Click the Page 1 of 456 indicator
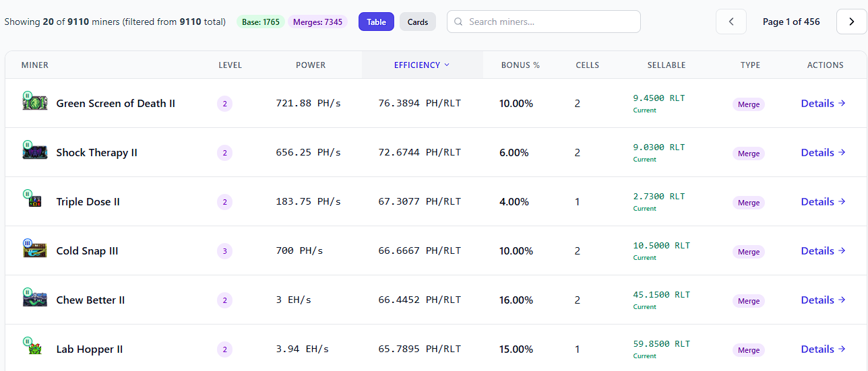 tap(791, 22)
